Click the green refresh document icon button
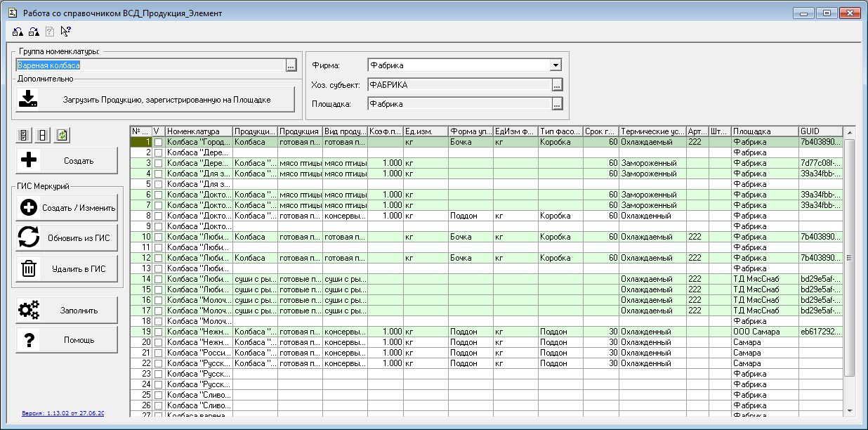This screenshot has height=430, width=868. point(63,136)
